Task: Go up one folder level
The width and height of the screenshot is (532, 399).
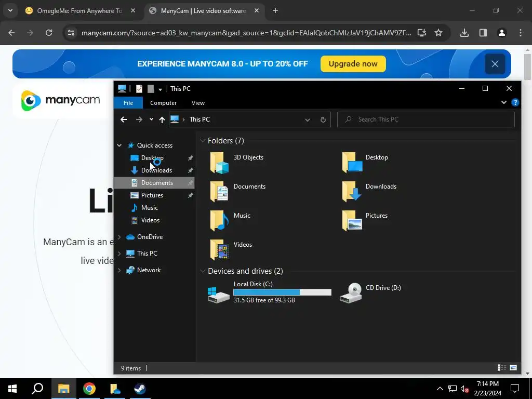Action: pyautogui.click(x=162, y=119)
